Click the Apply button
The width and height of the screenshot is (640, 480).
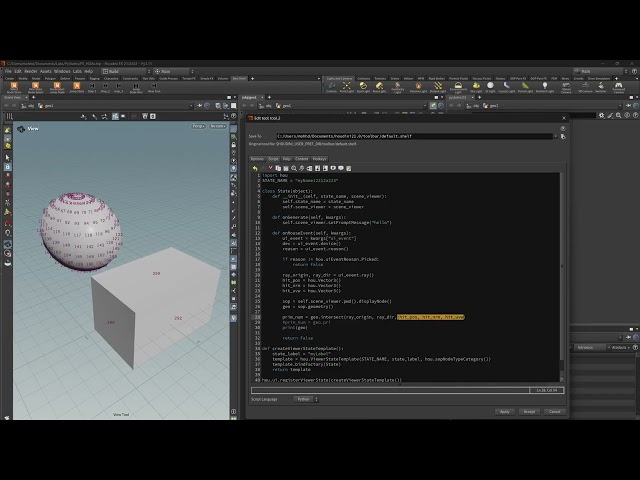[504, 411]
